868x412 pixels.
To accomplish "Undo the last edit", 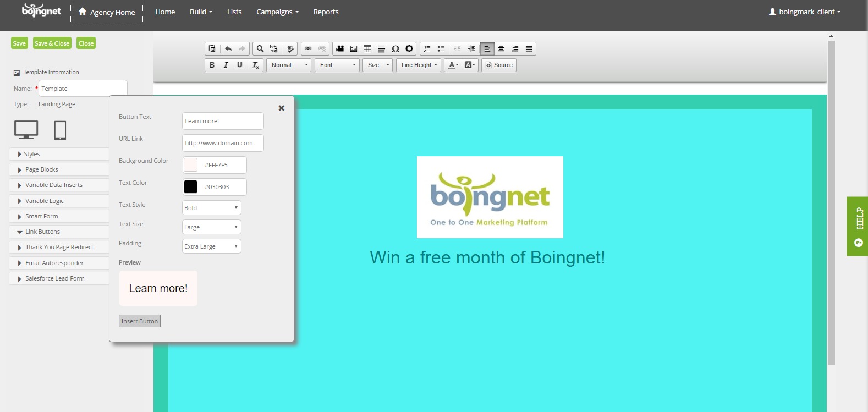I will point(228,49).
